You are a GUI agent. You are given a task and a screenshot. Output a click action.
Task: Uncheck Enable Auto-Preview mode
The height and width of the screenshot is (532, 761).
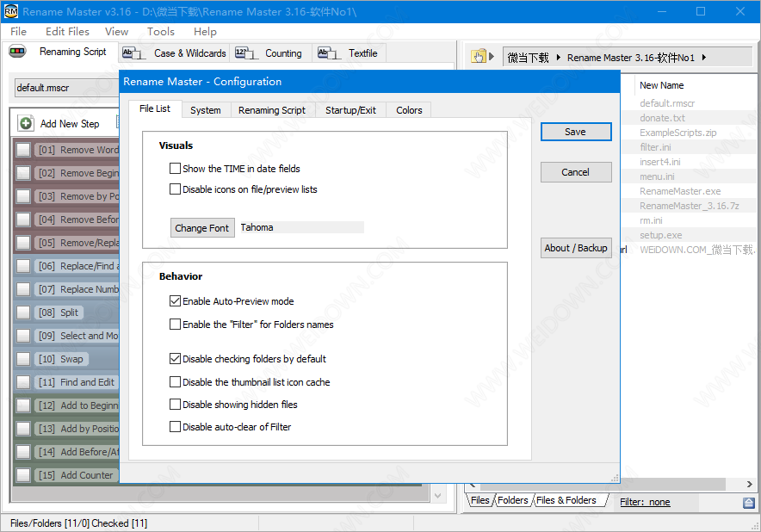[x=175, y=301]
